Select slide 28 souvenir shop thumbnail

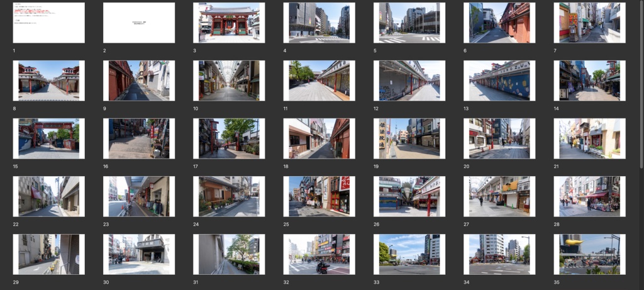(590, 197)
